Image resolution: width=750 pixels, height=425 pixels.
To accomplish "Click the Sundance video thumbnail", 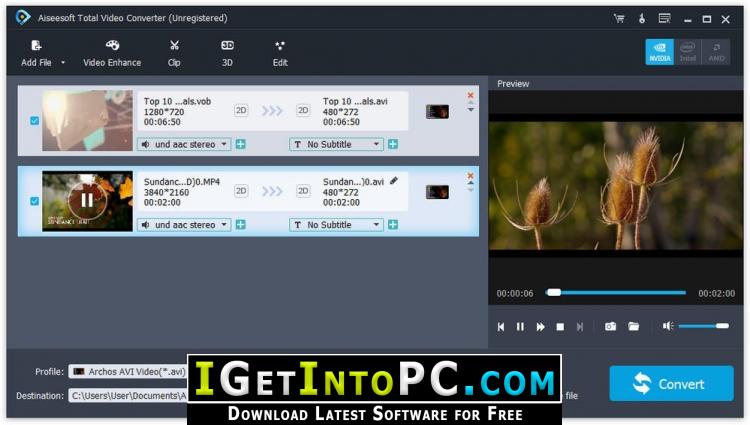I will 87,201.
